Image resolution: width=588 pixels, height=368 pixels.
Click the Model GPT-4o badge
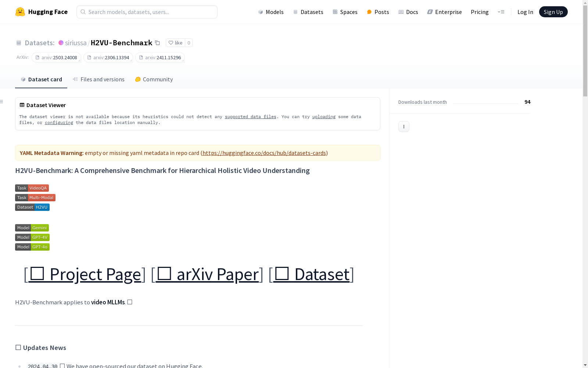click(x=32, y=247)
